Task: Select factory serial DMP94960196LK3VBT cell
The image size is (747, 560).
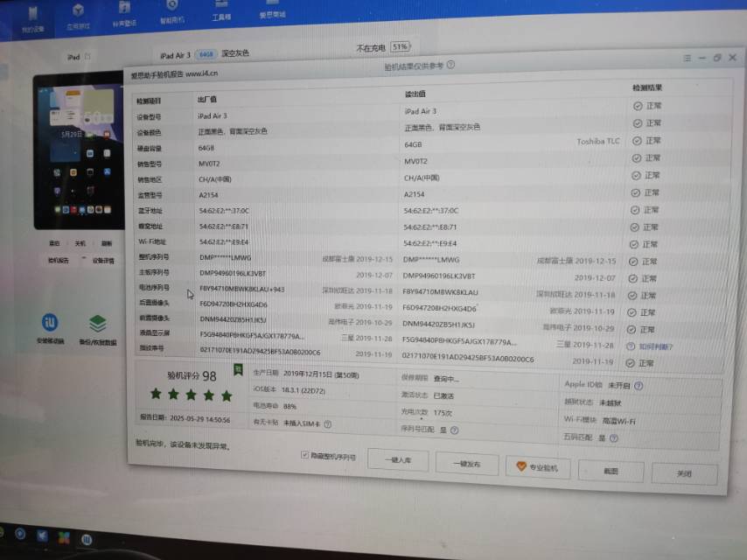Action: 233,273
